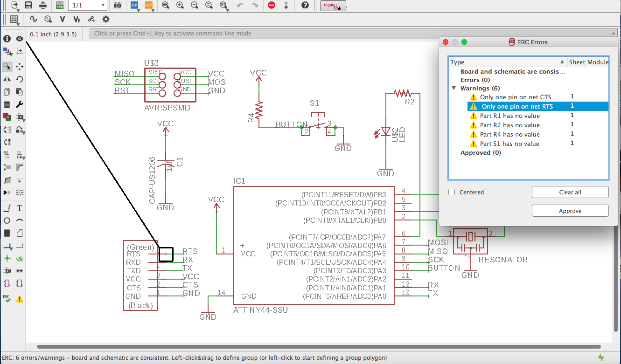Collapse the Warnings (6) tree group
This screenshot has width=621, height=364.
point(454,89)
